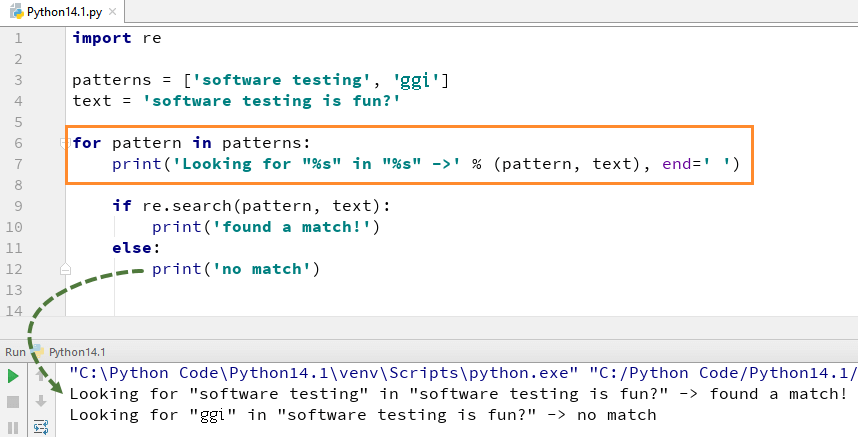This screenshot has height=437, width=858.
Task: Select the Python14.1 run configuration tab
Action: click(76, 352)
